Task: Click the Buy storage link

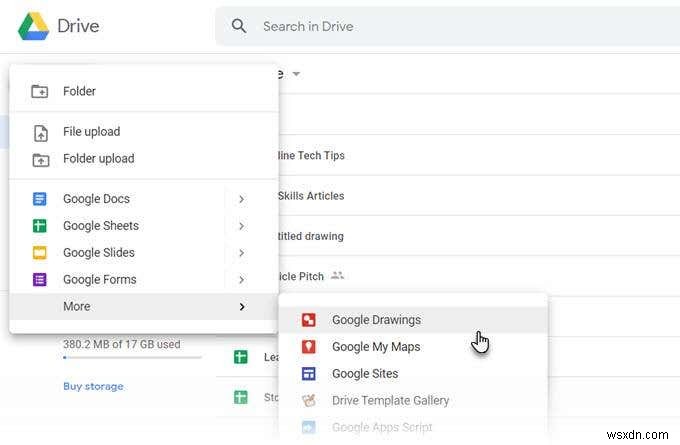Action: (x=93, y=386)
